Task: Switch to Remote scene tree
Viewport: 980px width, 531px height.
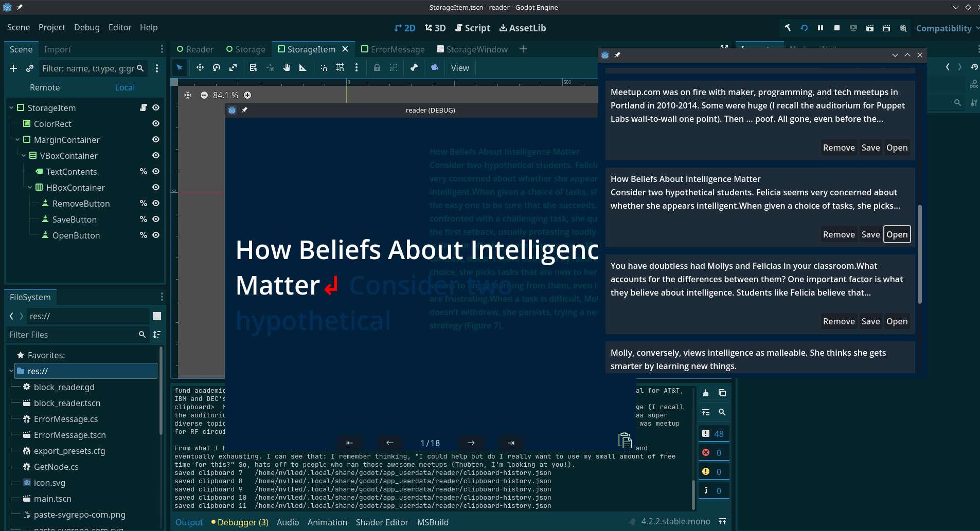Action: pos(45,87)
